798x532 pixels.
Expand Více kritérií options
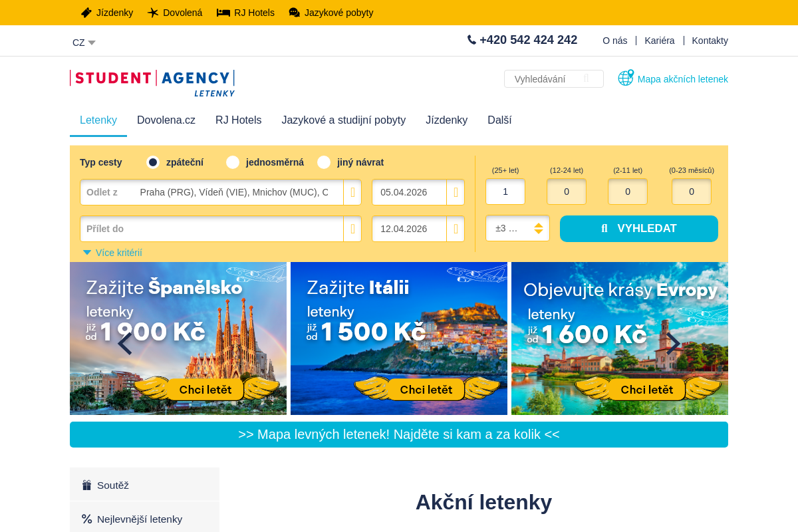pos(112,253)
